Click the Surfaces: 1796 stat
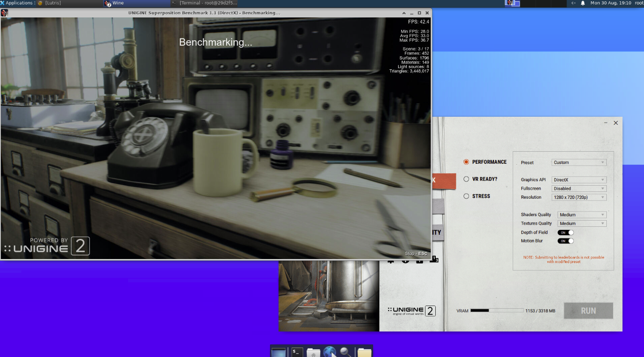644x357 pixels. tap(414, 58)
